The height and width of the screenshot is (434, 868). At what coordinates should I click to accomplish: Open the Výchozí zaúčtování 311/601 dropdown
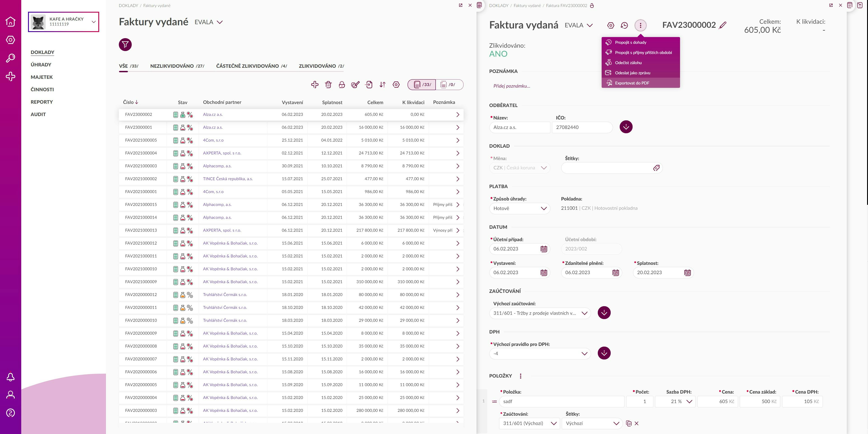(x=540, y=313)
